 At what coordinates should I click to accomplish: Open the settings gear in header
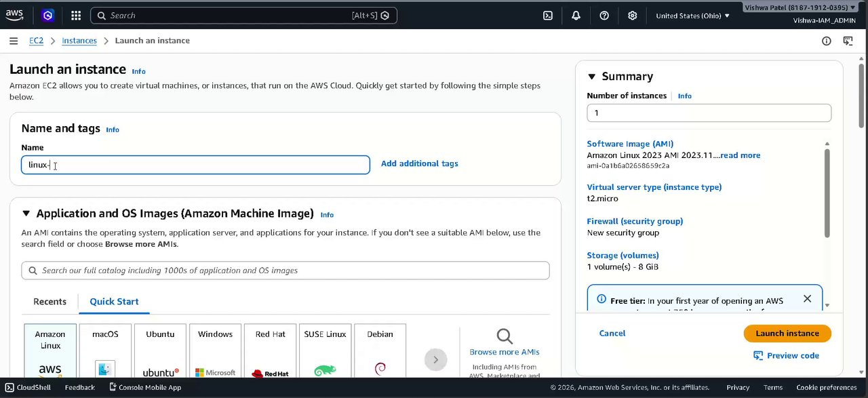pyautogui.click(x=632, y=16)
